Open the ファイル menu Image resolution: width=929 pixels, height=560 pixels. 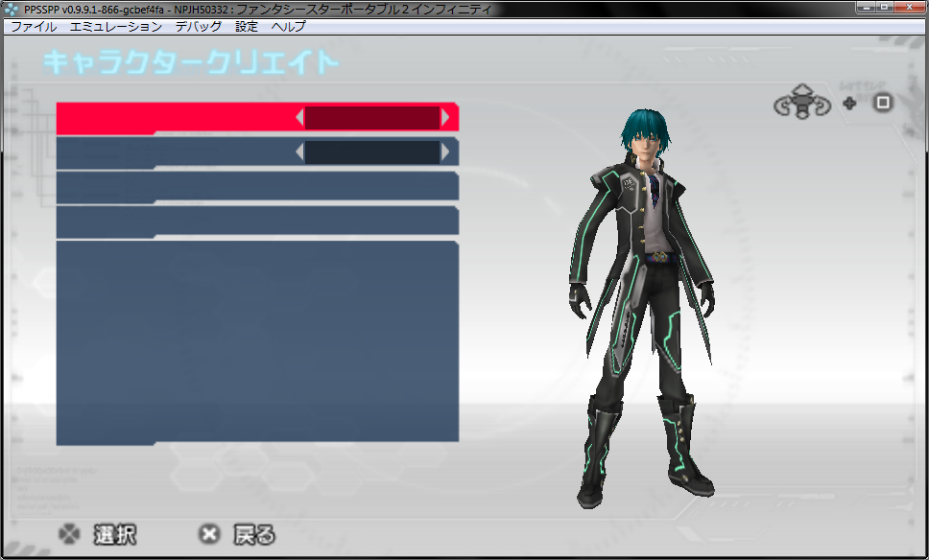(34, 27)
